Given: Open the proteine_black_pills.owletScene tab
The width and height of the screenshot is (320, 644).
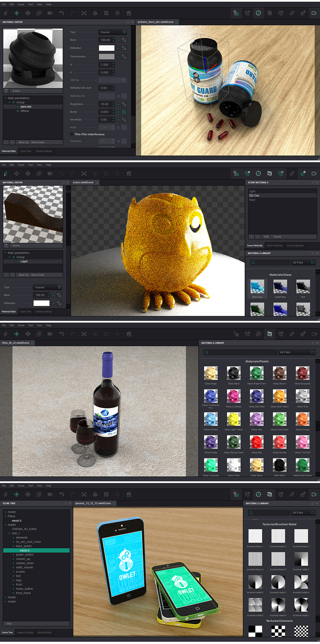Looking at the screenshot, I should (155, 22).
